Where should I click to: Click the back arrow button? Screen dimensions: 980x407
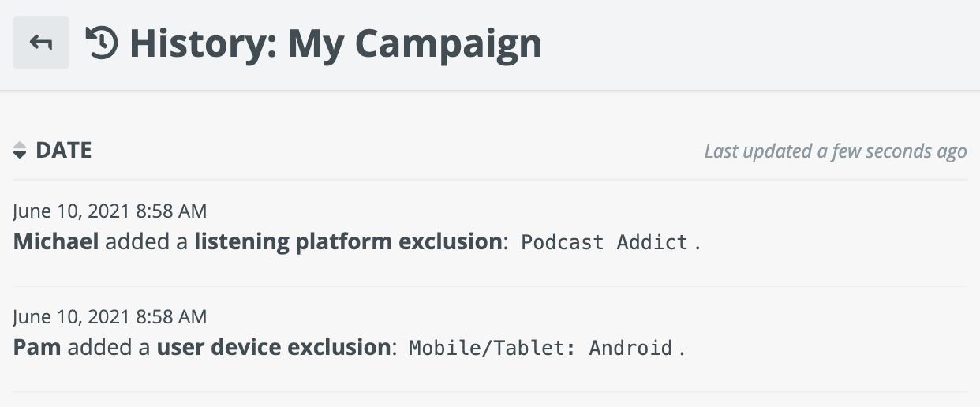click(x=41, y=43)
